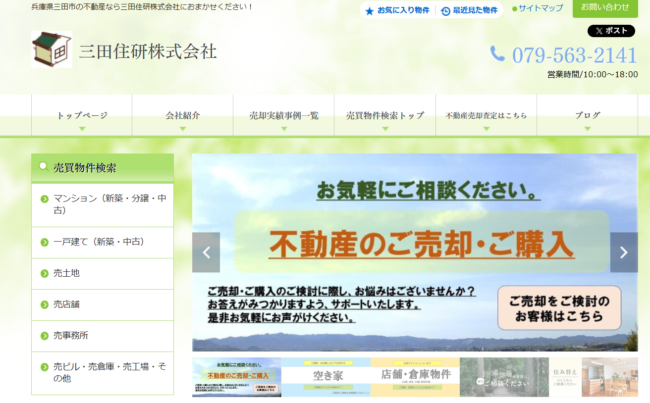The image size is (650, 403).
Task: Select the 住み替え interior slide thumbnail
Action: [594, 377]
